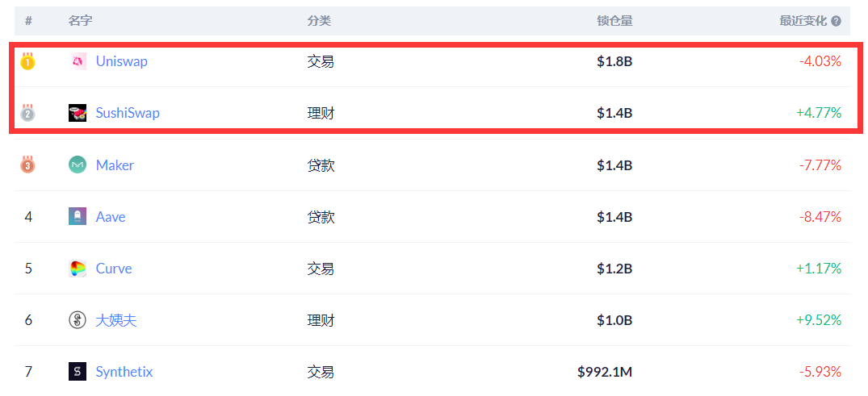The image size is (868, 396).
Task: Click the SushiSwap sushi logo icon
Action: [78, 113]
